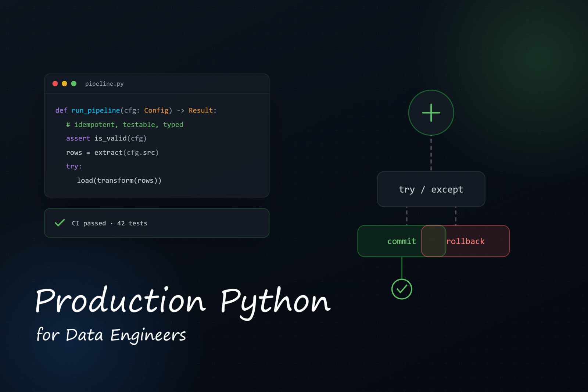Click the 'try:' code line
Screen dimensions: 588x392
74,166
